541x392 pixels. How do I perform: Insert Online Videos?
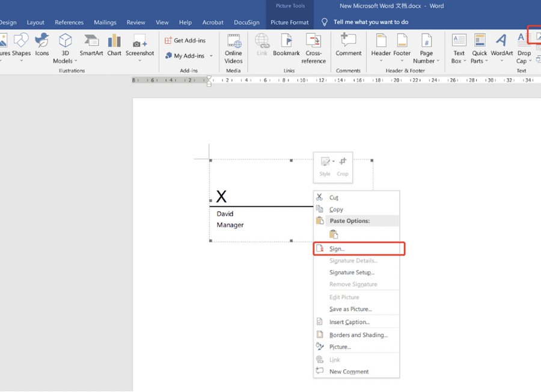(x=233, y=48)
